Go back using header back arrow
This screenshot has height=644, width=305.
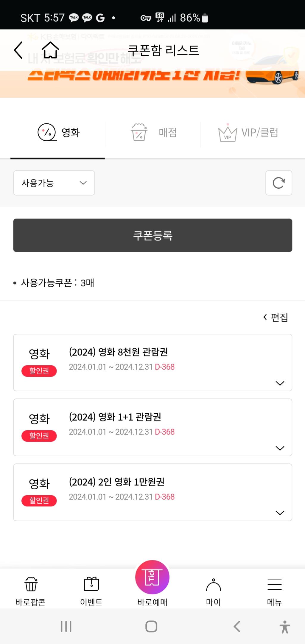point(18,50)
